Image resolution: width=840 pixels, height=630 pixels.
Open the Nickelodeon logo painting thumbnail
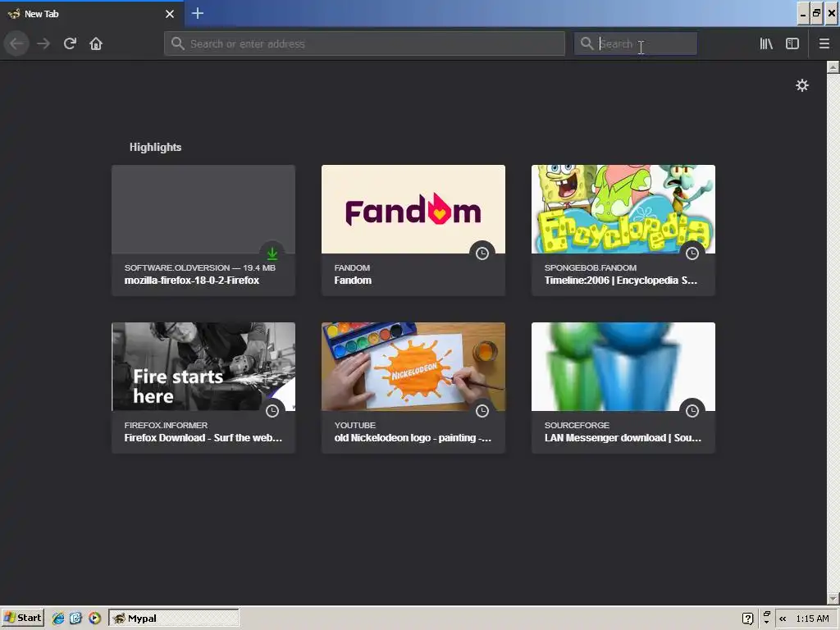[413, 367]
